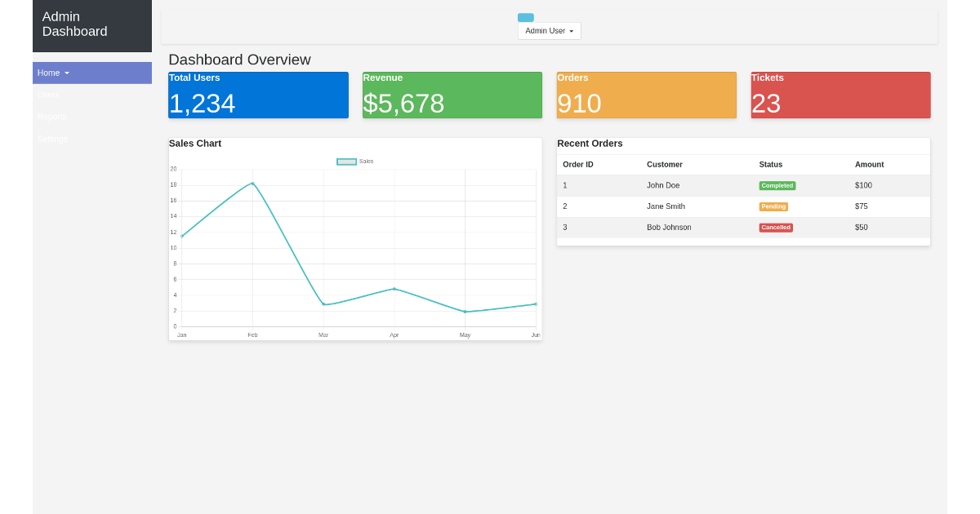
Task: Open Reports from the sidebar
Action: coord(51,117)
